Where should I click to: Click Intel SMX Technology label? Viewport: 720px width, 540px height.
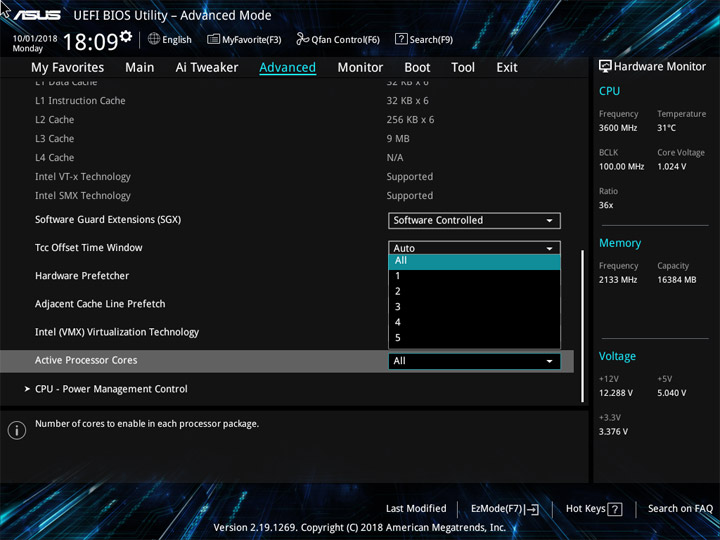pos(83,196)
